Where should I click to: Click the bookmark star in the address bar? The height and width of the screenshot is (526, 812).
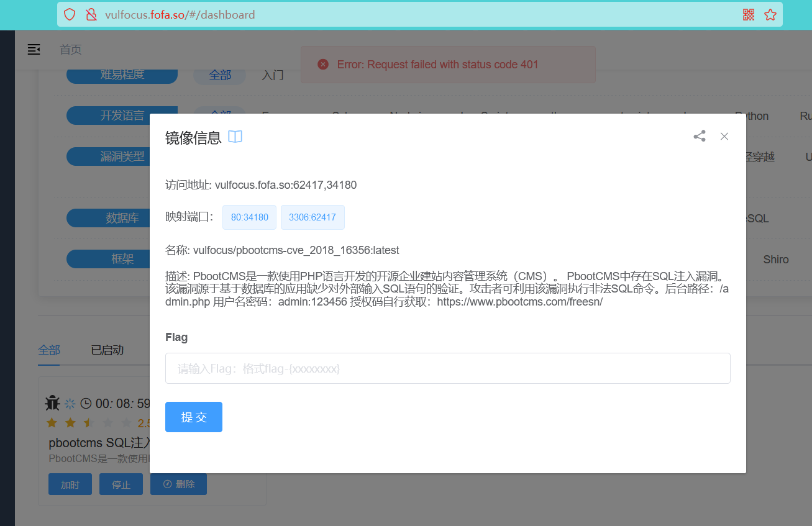[770, 14]
